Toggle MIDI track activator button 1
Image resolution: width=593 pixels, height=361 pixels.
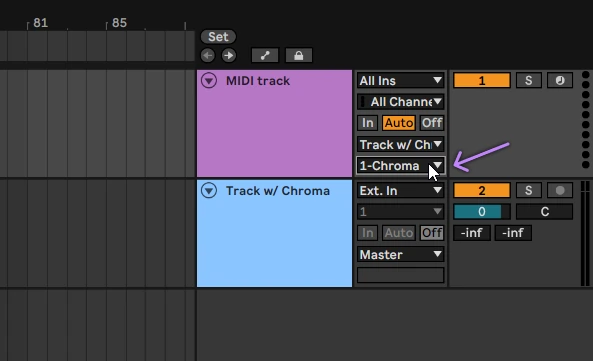click(482, 81)
